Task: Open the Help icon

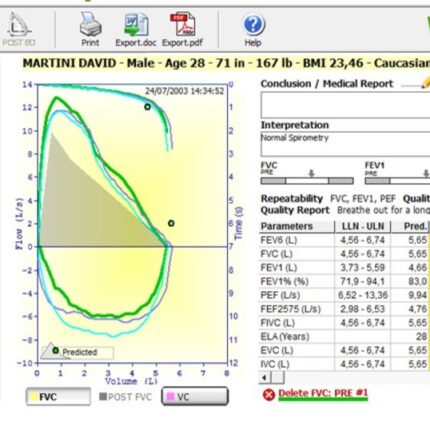Action: [x=253, y=29]
